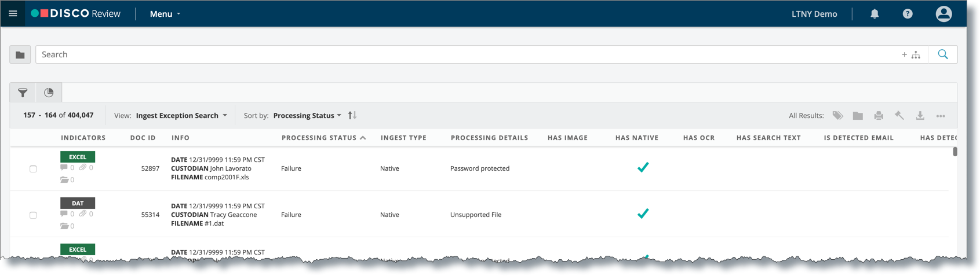Click attachment paperclip on document 52897
This screenshot has width=980, height=276.
[83, 168]
